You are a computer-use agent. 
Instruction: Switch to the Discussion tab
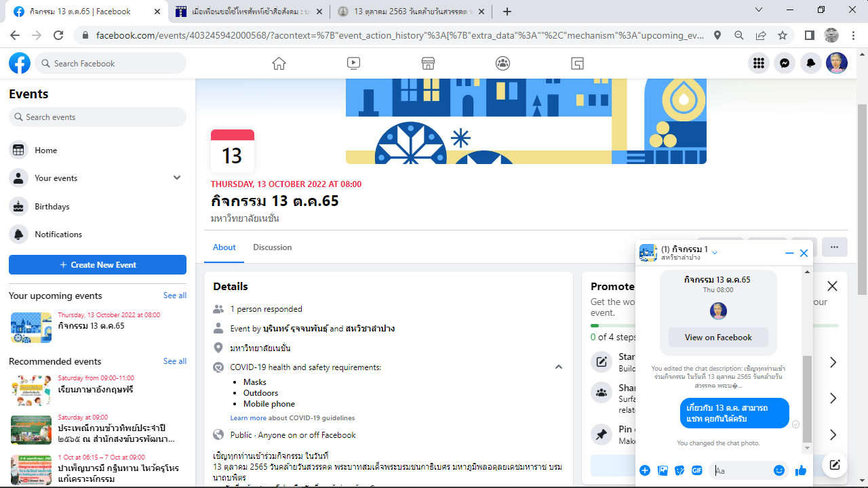(273, 247)
